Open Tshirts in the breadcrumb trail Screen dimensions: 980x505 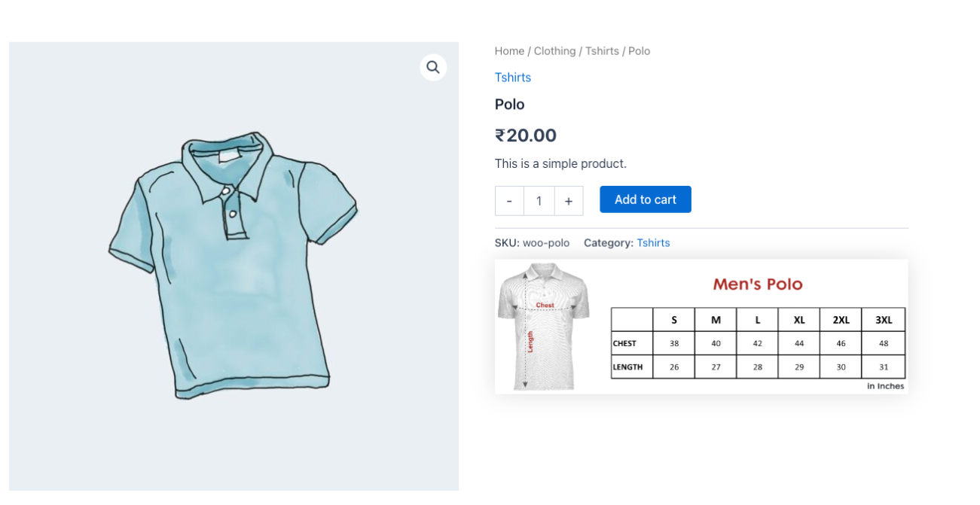602,51
